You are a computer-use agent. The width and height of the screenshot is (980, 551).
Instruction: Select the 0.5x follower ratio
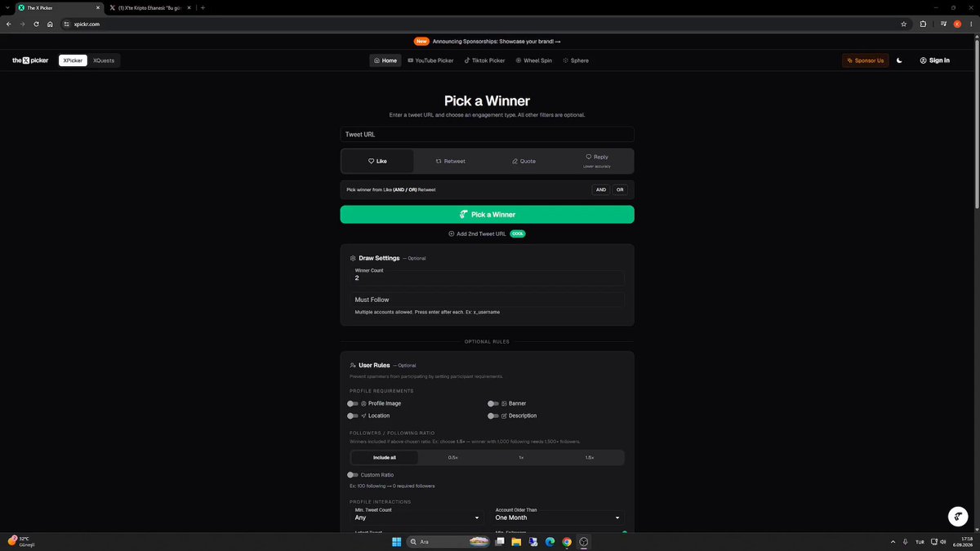pos(453,457)
